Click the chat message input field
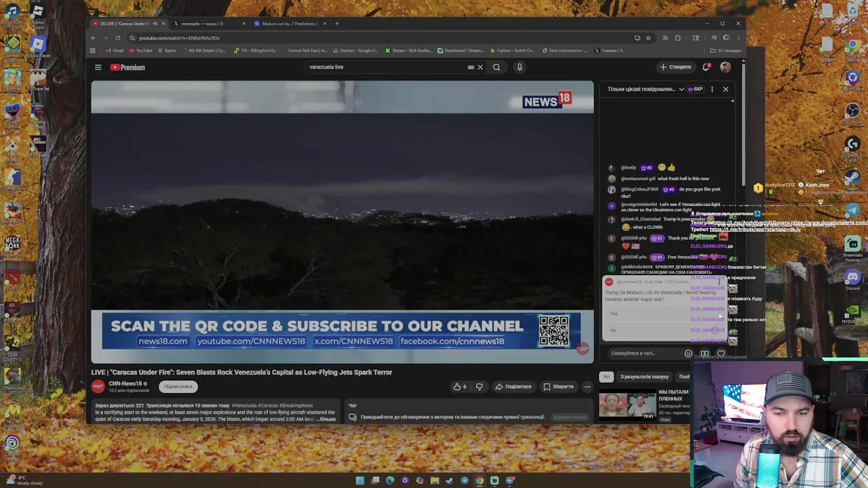Screen dimensions: 868x488 click(644, 353)
